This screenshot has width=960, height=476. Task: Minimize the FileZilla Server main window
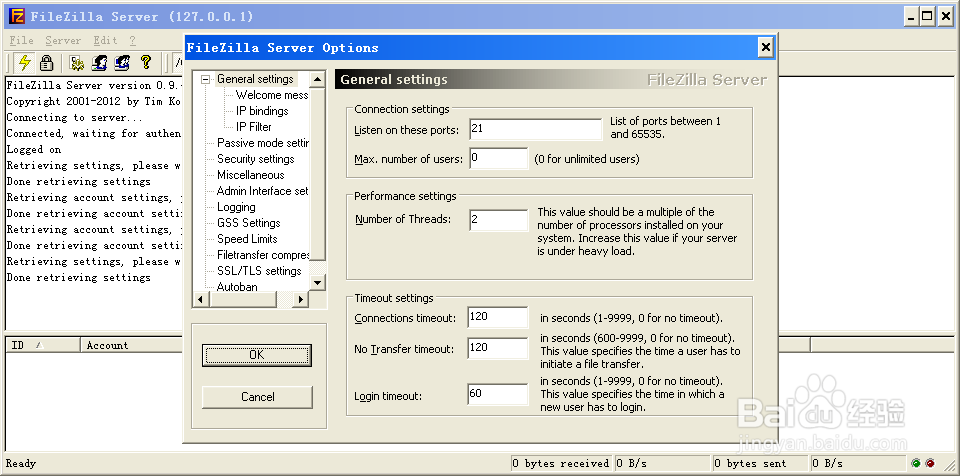tap(912, 17)
